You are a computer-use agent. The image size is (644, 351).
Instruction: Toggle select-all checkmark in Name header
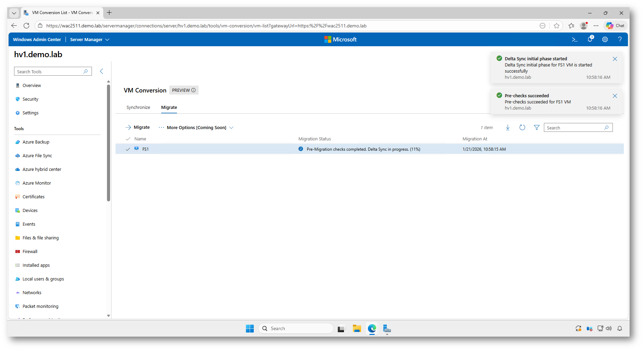128,139
